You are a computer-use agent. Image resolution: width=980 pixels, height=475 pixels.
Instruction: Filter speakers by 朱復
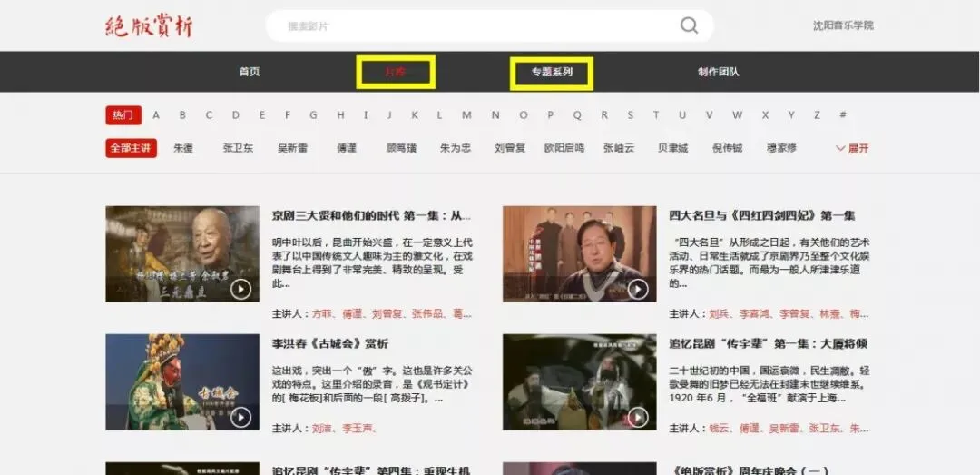point(183,148)
